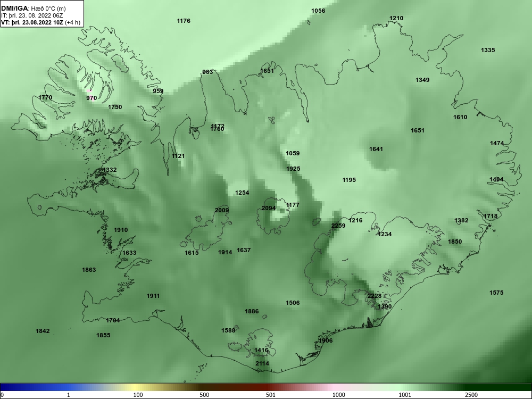Click the peak value 2228
This screenshot has height=399, width=532.
click(375, 296)
